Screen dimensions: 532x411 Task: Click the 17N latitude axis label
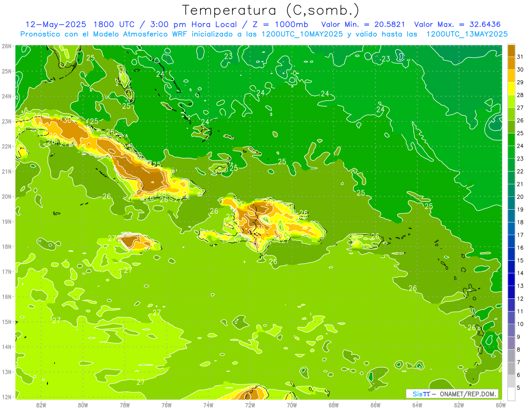6,272
